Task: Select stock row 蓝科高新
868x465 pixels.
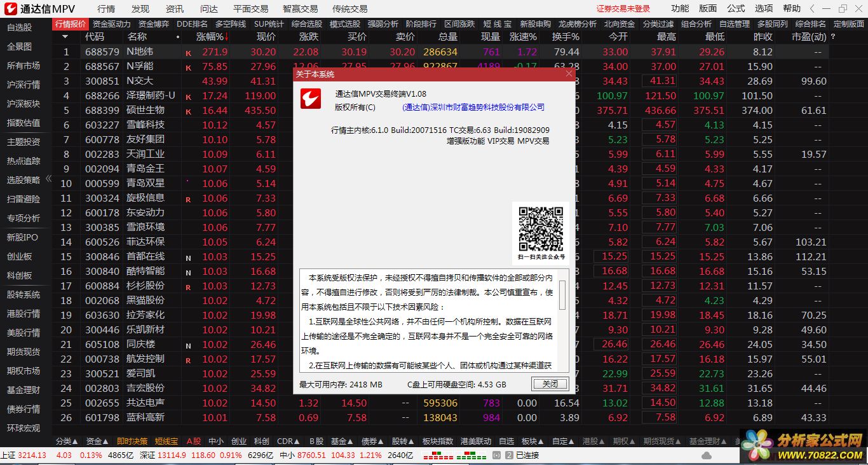Action: [442, 417]
